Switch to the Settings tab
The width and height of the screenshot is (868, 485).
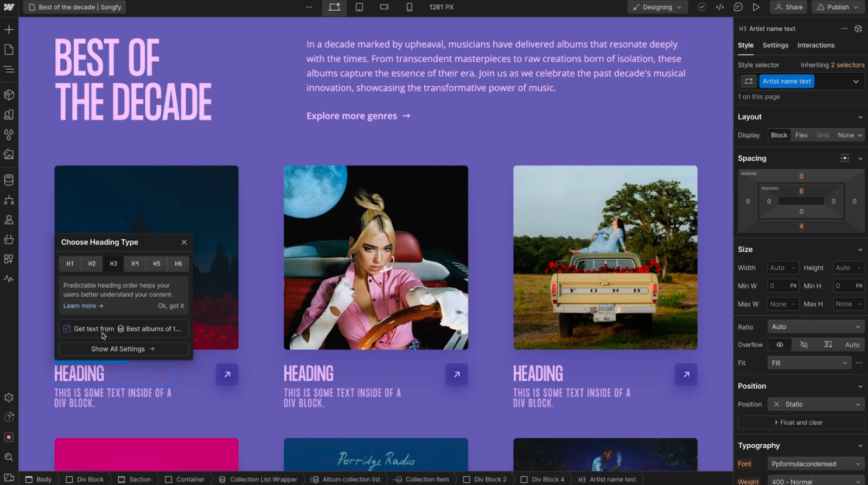[775, 46]
